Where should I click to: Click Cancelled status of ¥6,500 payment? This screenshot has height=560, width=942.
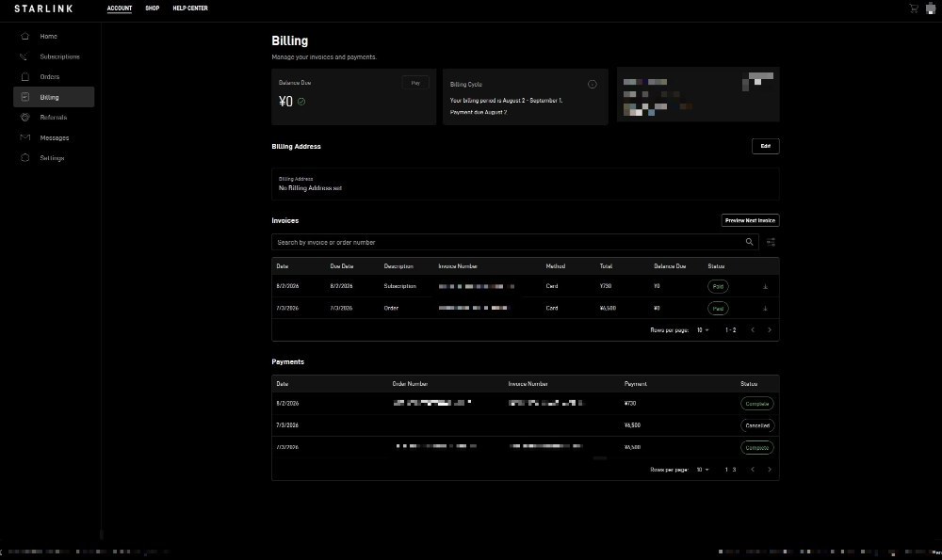tap(757, 425)
